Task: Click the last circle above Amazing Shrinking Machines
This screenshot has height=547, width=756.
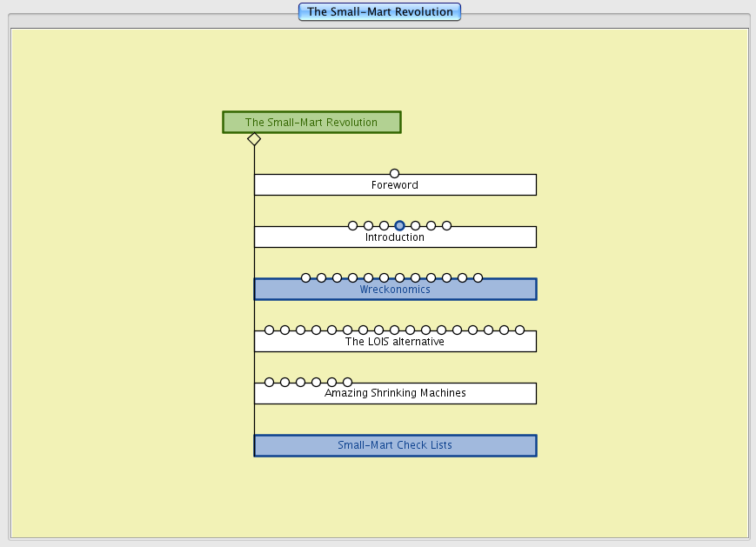Action: pyautogui.click(x=347, y=383)
